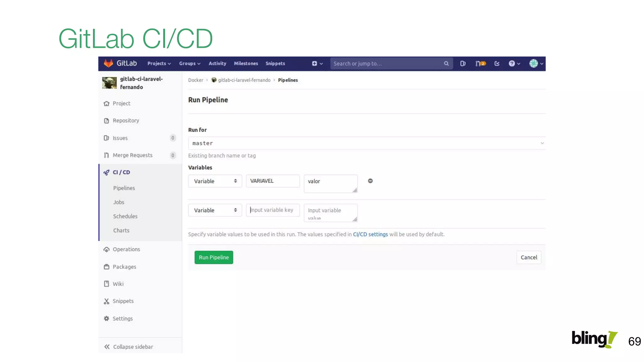
Task: Remove the VARIAVEL variable row
Action: click(x=370, y=181)
